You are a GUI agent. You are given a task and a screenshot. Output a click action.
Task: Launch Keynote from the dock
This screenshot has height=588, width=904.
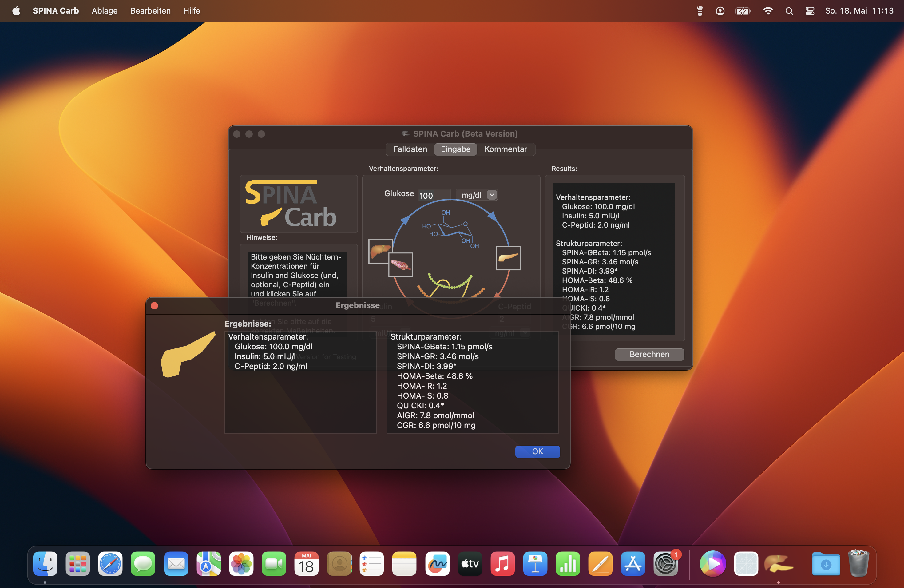[535, 564]
